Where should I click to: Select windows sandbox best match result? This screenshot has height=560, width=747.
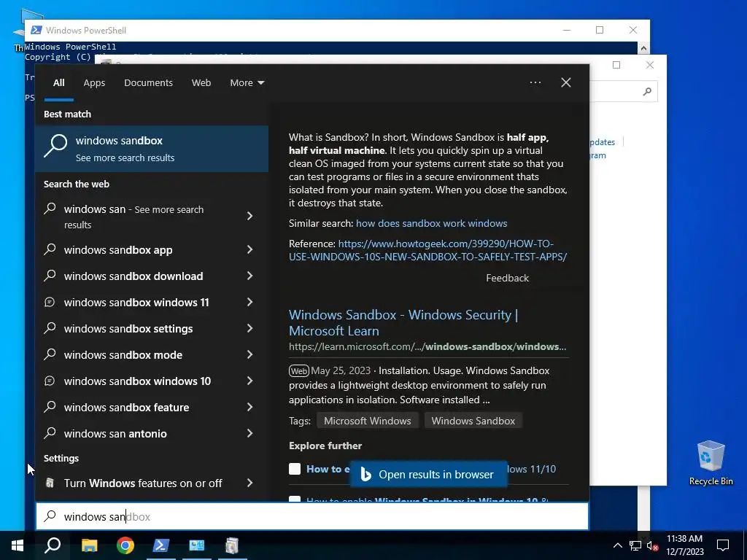(x=152, y=149)
